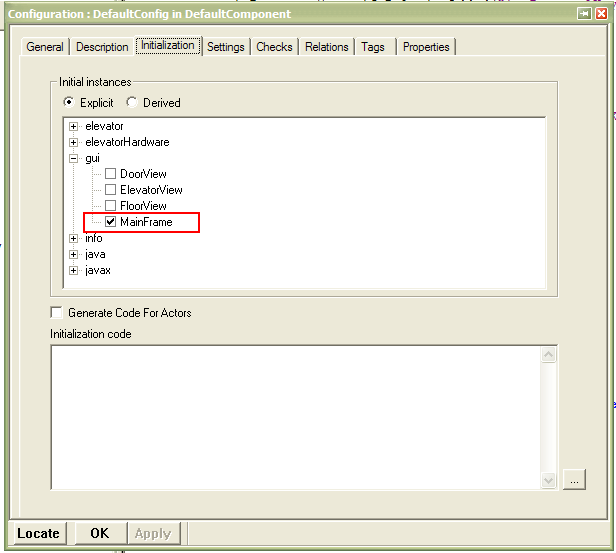Collapse the gui package node

click(73, 158)
